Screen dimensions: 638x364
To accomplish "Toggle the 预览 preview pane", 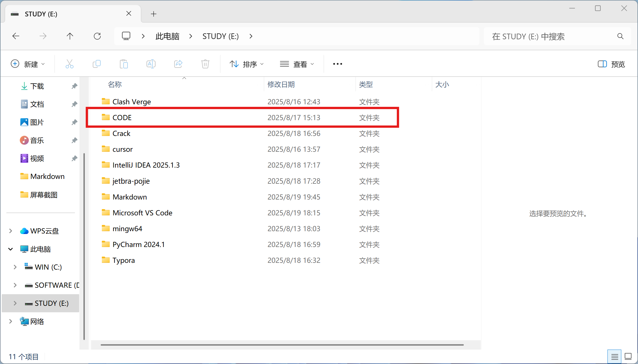I will [x=611, y=64].
